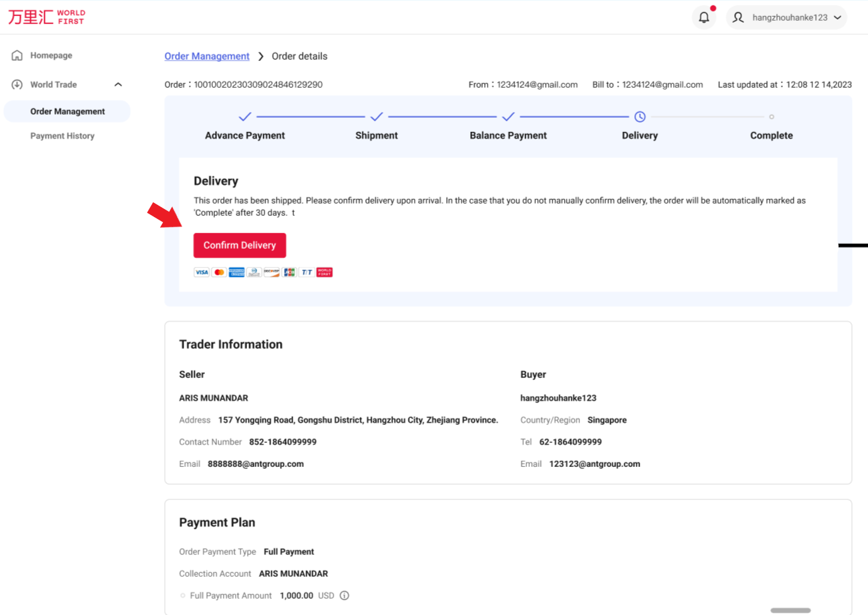This screenshot has width=868, height=615.
Task: Click the horizontal scrollbar at the bottom
Action: pyautogui.click(x=790, y=610)
